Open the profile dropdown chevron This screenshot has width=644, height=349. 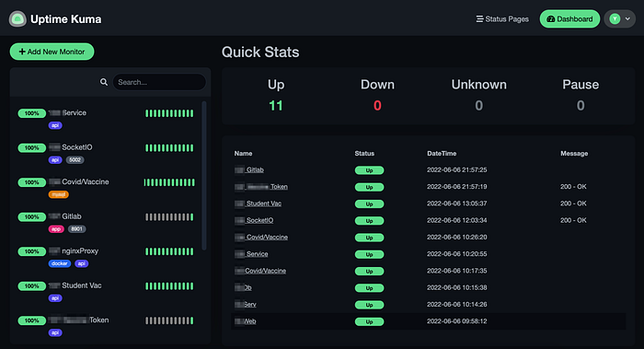click(x=627, y=19)
